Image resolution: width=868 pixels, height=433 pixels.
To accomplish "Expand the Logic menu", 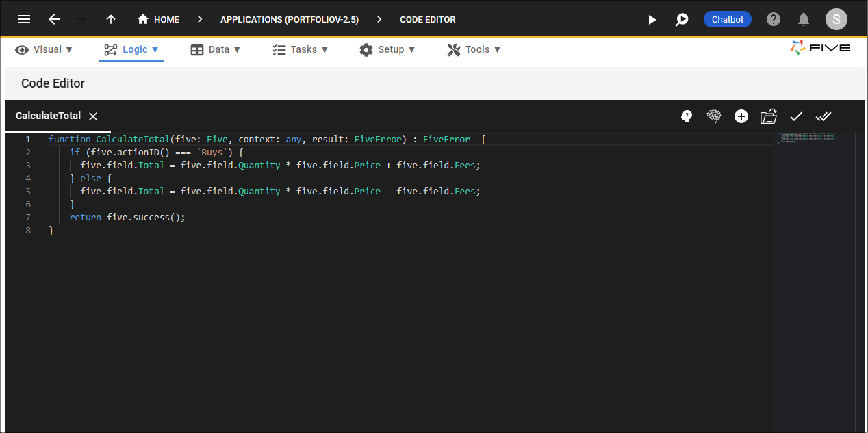I will click(x=131, y=49).
